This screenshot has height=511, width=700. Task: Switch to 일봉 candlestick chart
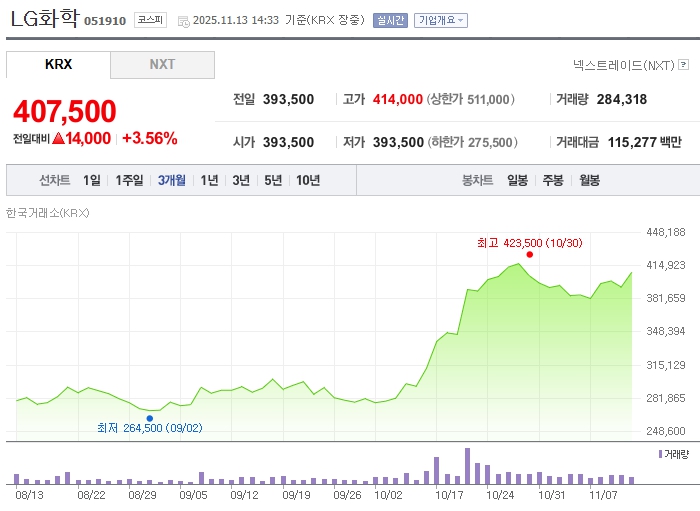[x=517, y=180]
